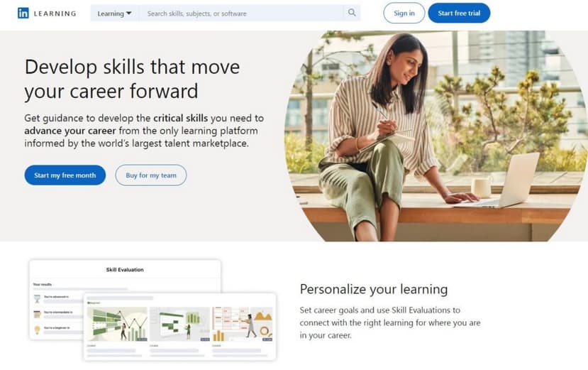
Task: Click the Sign in button
Action: (x=404, y=13)
